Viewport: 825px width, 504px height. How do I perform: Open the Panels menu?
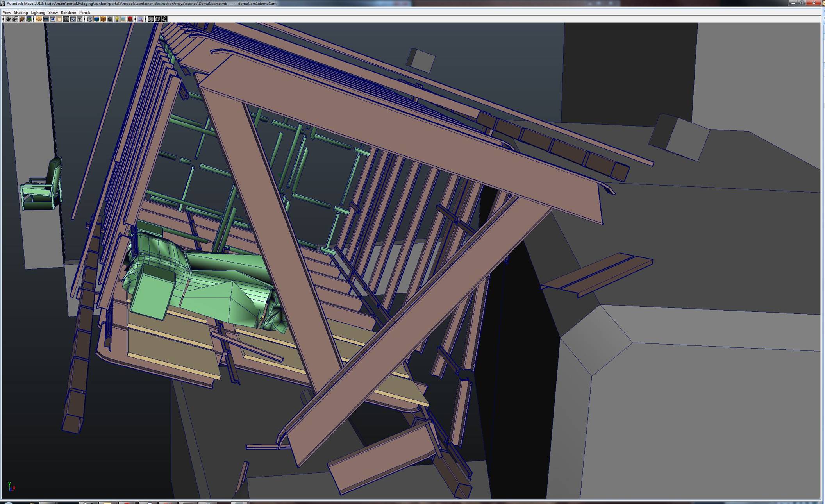pyautogui.click(x=84, y=13)
